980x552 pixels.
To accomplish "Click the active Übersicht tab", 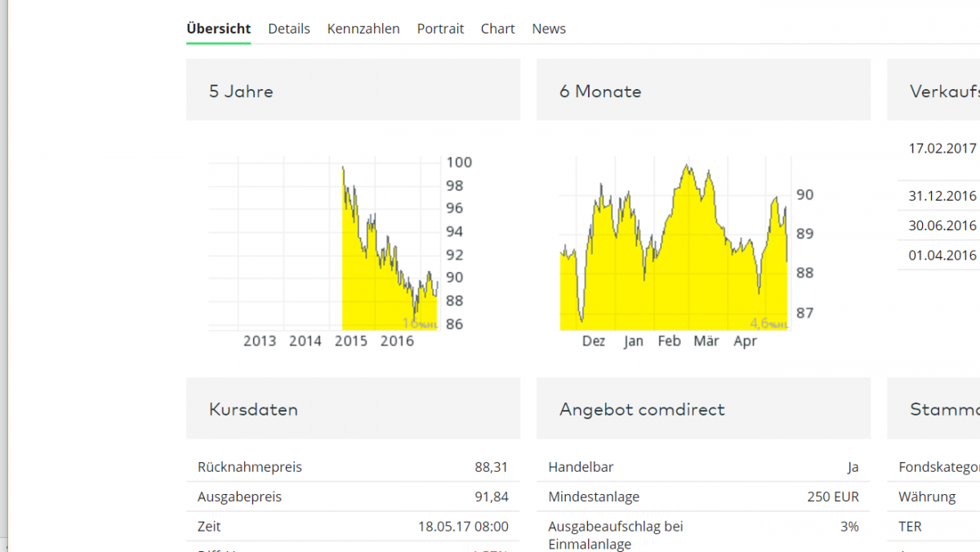I will coord(218,29).
